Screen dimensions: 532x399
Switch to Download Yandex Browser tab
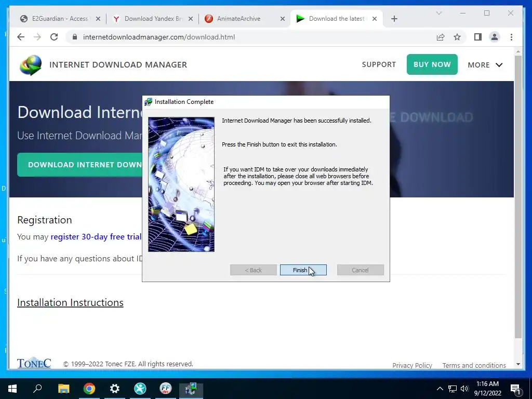pos(153,19)
